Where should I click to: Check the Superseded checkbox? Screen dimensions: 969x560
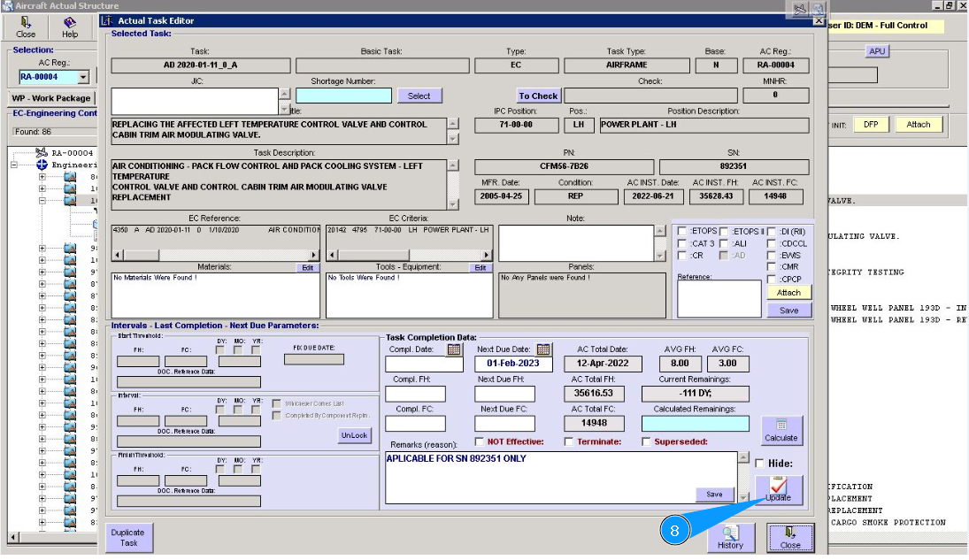[x=646, y=441]
